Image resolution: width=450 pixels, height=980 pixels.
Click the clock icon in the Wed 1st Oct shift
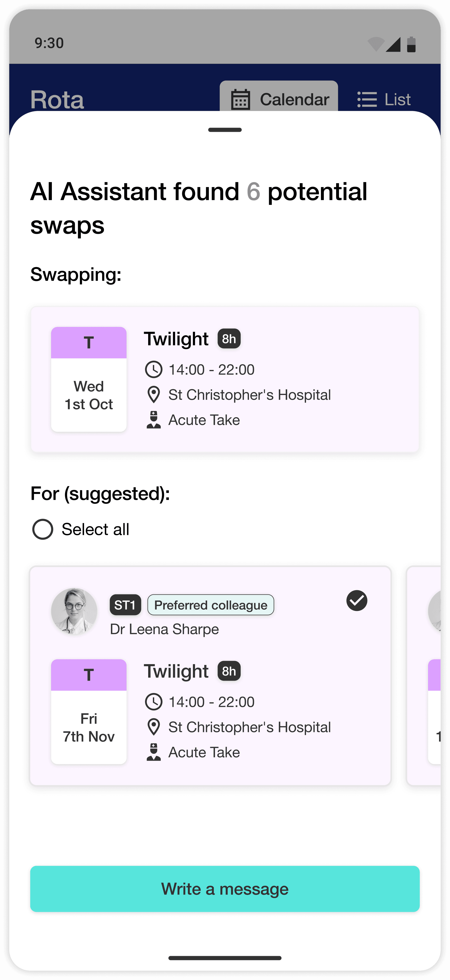154,369
